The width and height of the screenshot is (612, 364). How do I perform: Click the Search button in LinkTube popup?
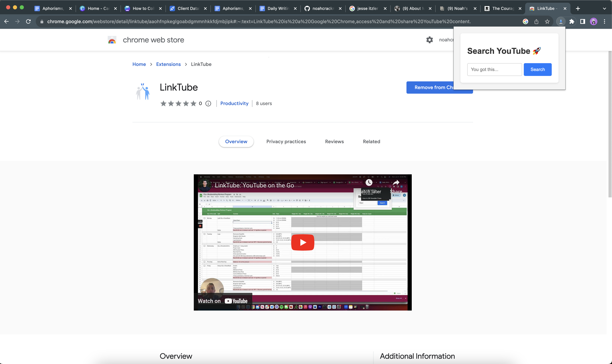537,69
